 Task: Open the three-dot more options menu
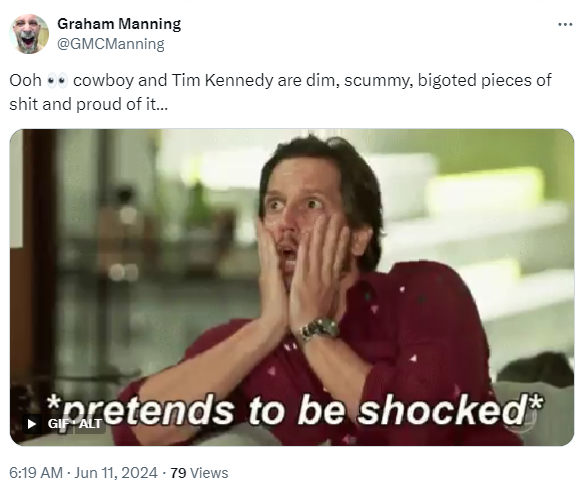tap(565, 25)
